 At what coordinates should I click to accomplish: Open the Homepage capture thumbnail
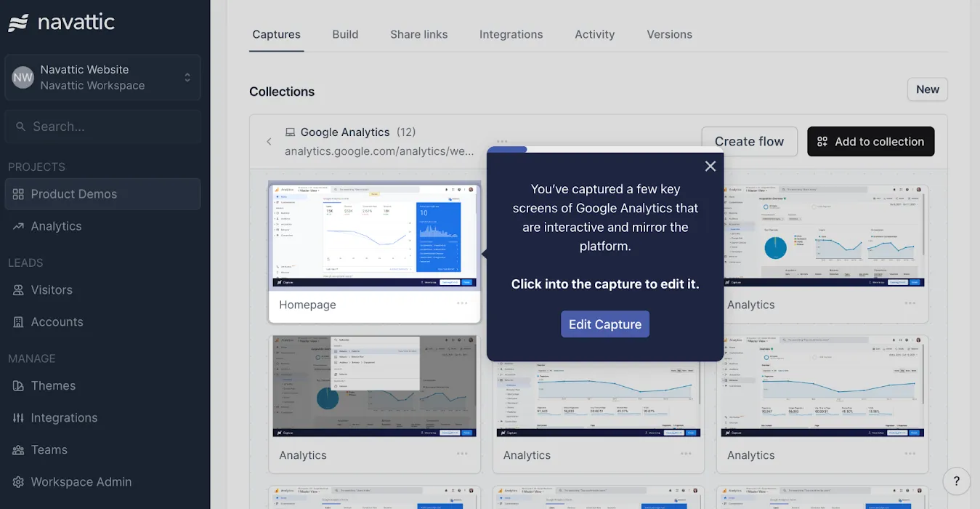click(x=375, y=236)
